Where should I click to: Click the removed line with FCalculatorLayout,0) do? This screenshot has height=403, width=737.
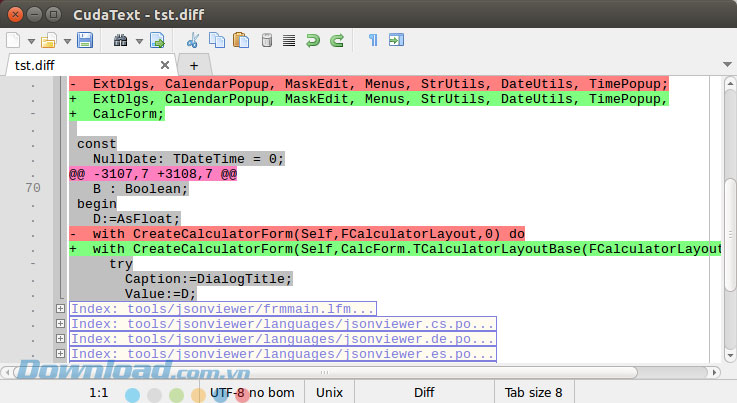pyautogui.click(x=297, y=234)
